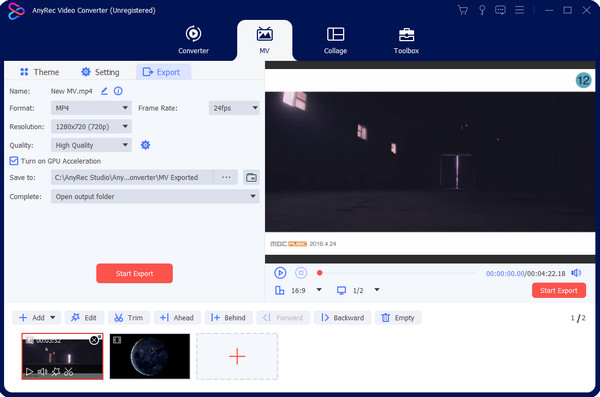Image resolution: width=600 pixels, height=397 pixels.
Task: Open the hamburger menu icon
Action: pyautogui.click(x=519, y=10)
